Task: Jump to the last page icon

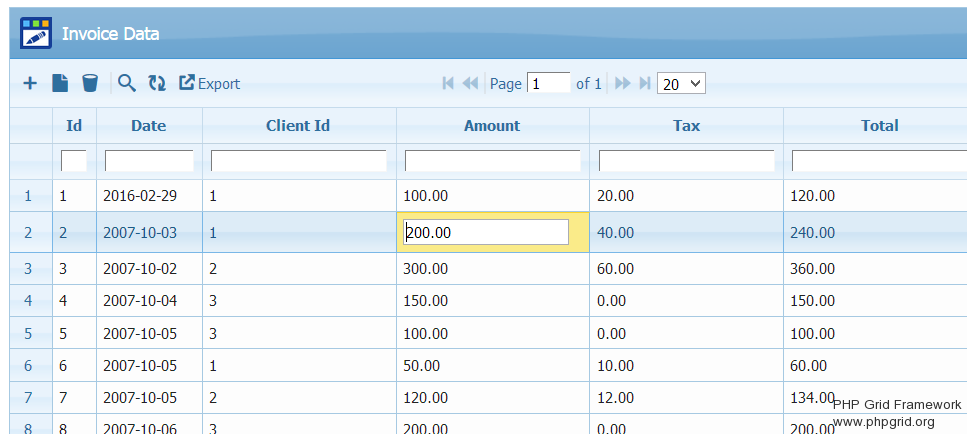Action: click(x=644, y=84)
